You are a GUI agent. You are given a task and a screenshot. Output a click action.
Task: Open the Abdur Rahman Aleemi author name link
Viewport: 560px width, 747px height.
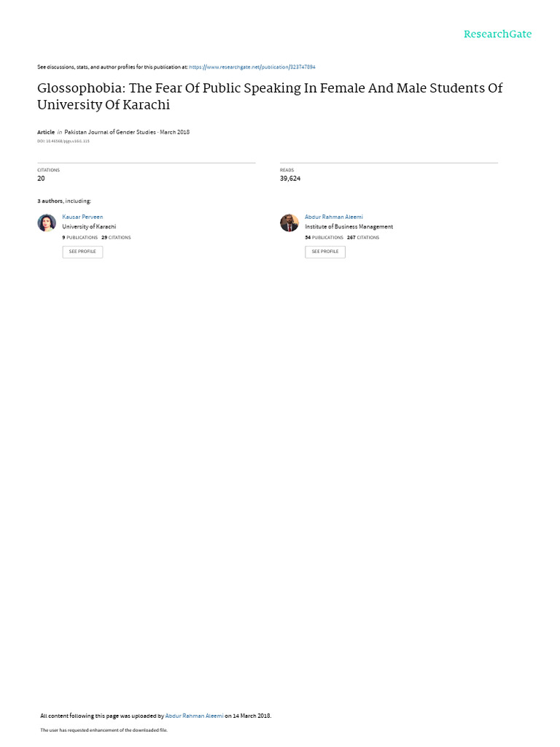coord(333,217)
